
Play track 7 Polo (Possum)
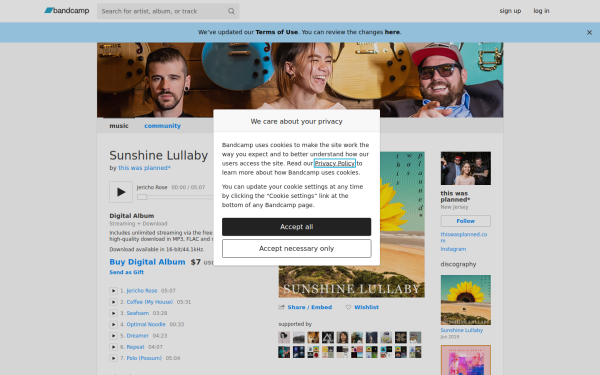[113, 358]
